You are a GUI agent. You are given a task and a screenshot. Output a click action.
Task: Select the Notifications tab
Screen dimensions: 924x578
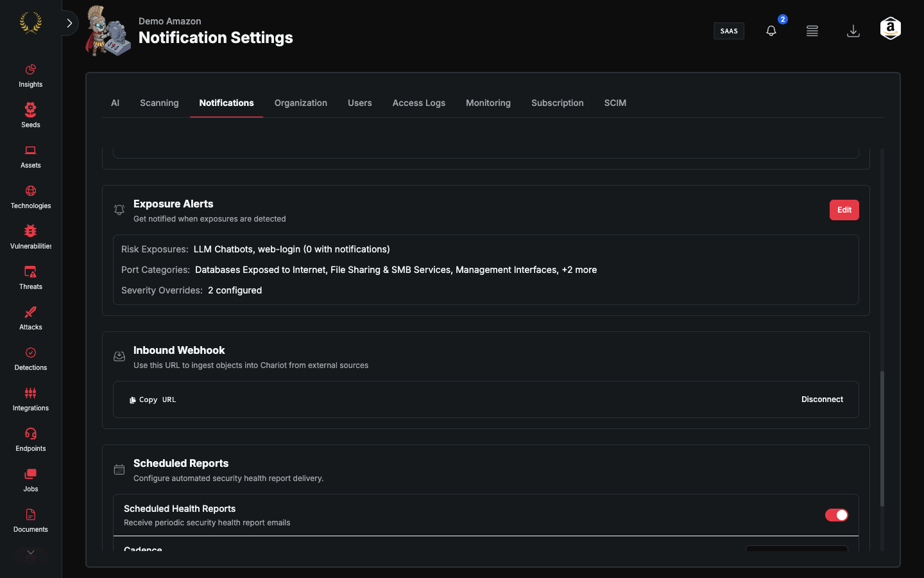pos(227,103)
